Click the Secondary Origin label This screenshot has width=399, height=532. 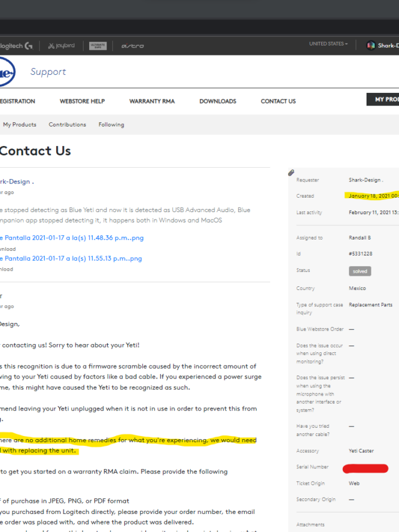click(x=315, y=500)
